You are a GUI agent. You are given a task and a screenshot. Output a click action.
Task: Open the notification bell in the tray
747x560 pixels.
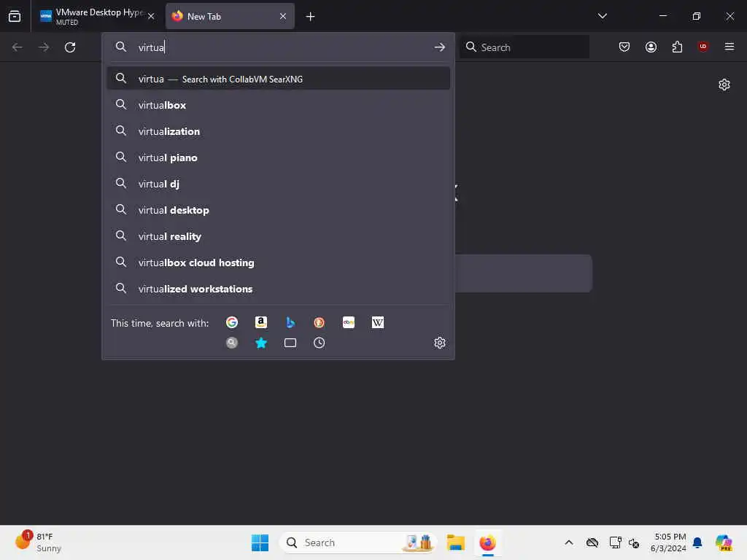pyautogui.click(x=697, y=542)
